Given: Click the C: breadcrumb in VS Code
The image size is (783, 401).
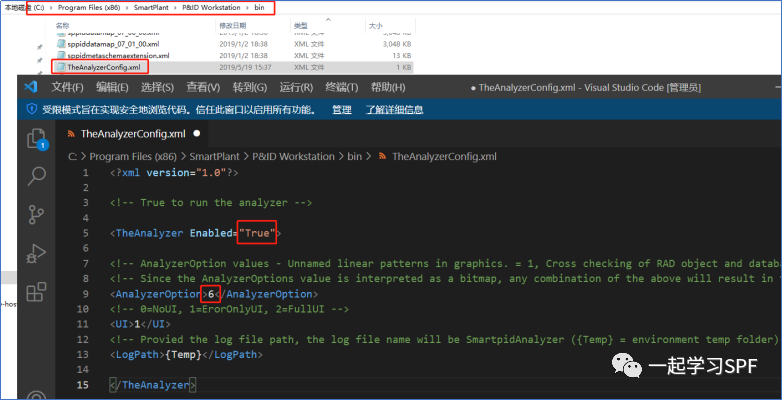Looking at the screenshot, I should pyautogui.click(x=72, y=156).
